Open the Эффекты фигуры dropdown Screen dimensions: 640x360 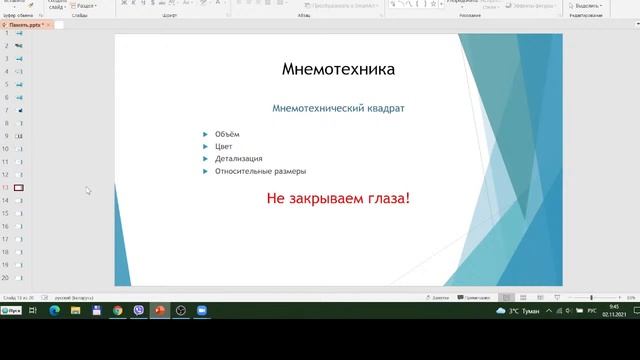(x=531, y=6)
